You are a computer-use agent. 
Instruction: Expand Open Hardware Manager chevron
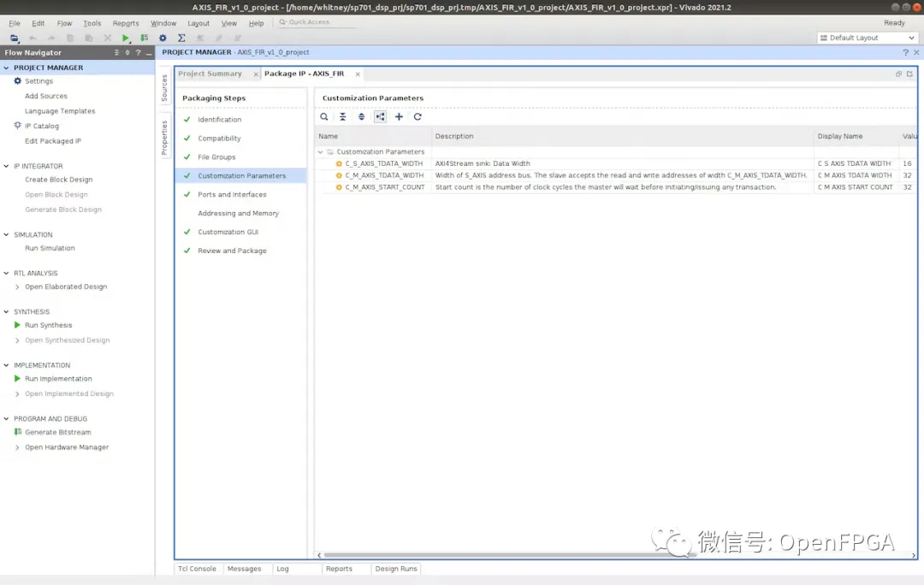pyautogui.click(x=17, y=447)
